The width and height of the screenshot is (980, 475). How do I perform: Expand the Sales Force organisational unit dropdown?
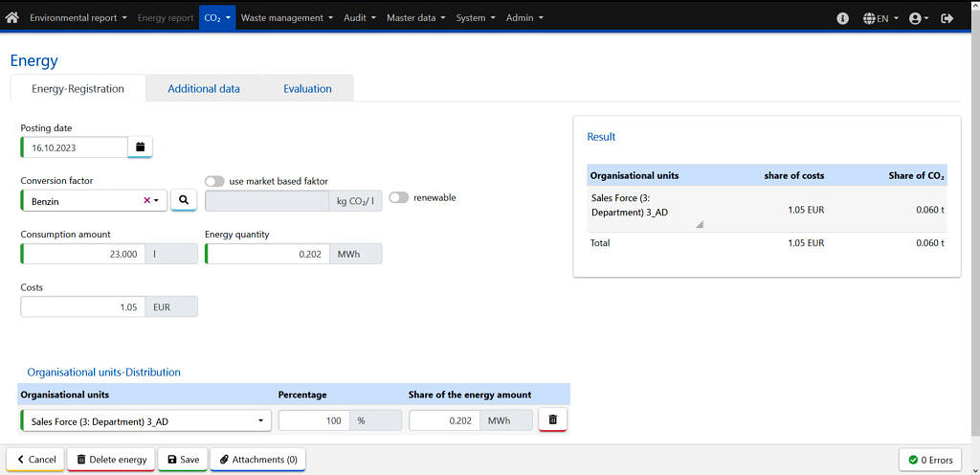click(262, 420)
